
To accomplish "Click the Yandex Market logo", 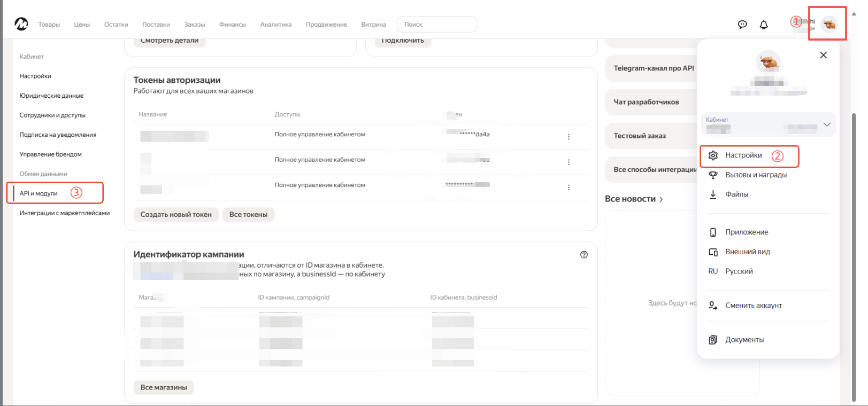I will [x=21, y=24].
